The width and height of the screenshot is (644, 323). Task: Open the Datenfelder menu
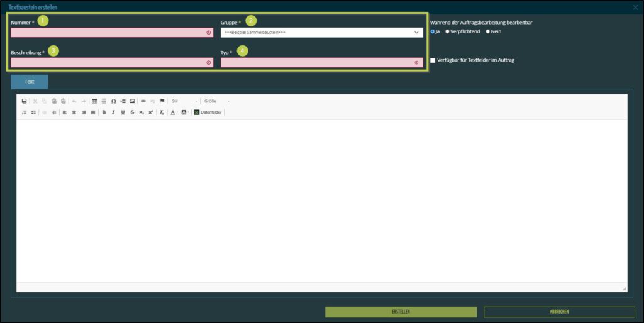(x=208, y=112)
